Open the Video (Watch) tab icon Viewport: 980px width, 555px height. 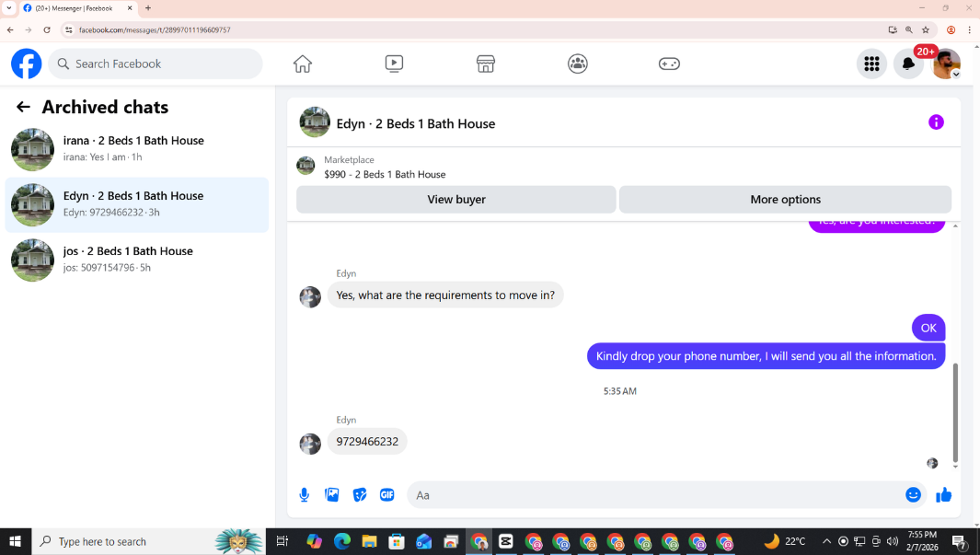coord(394,64)
